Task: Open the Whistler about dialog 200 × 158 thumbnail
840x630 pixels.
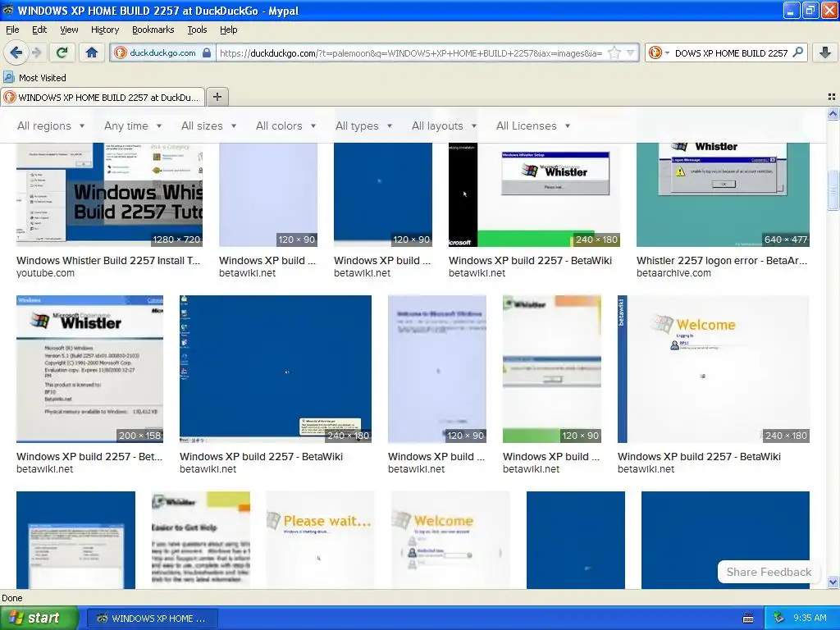Action: 89,368
